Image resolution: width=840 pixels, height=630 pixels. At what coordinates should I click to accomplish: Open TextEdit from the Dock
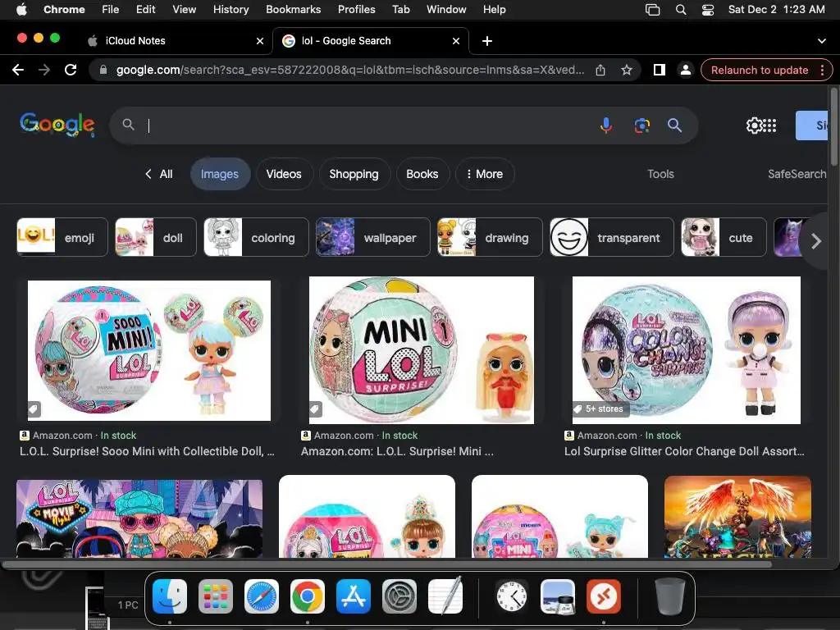(x=445, y=596)
